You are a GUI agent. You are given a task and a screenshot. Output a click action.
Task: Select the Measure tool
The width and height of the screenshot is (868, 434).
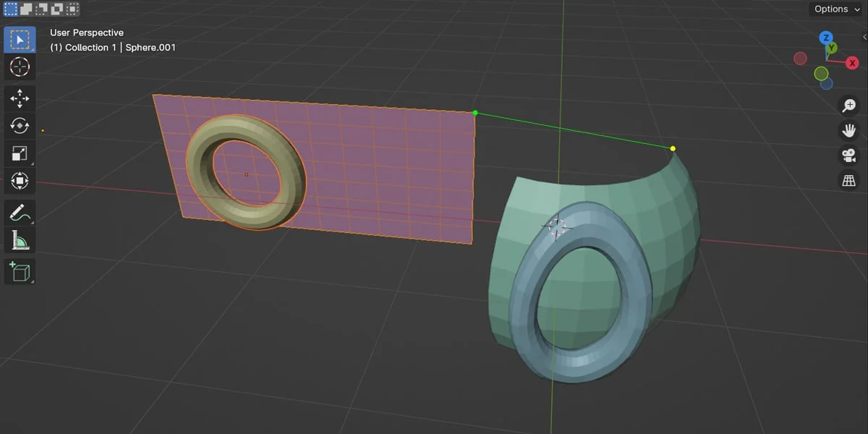pos(20,239)
